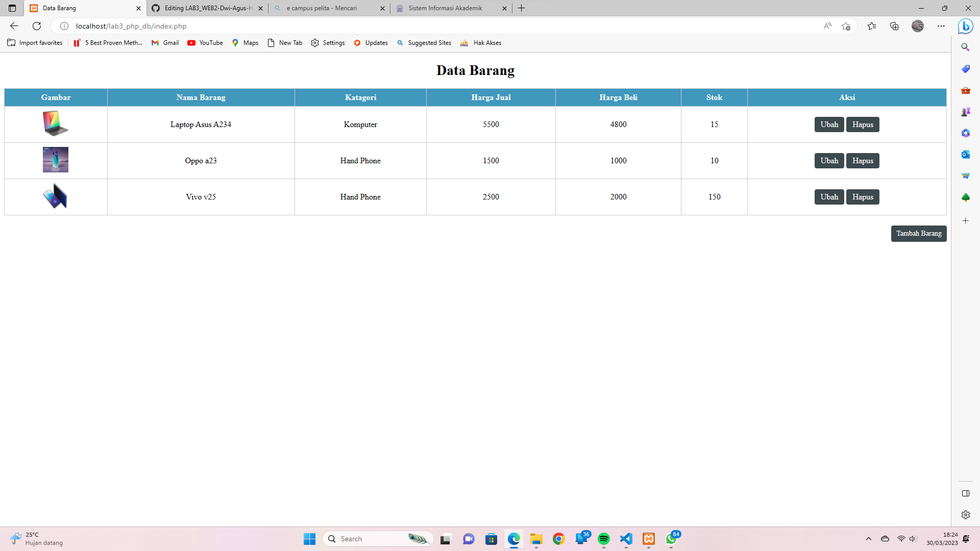Launch XAMPP from the taskbar
Screen dimensions: 980x551
pyautogui.click(x=649, y=539)
